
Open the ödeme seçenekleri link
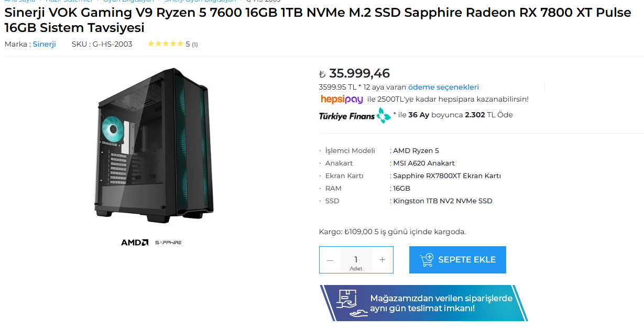coord(443,87)
